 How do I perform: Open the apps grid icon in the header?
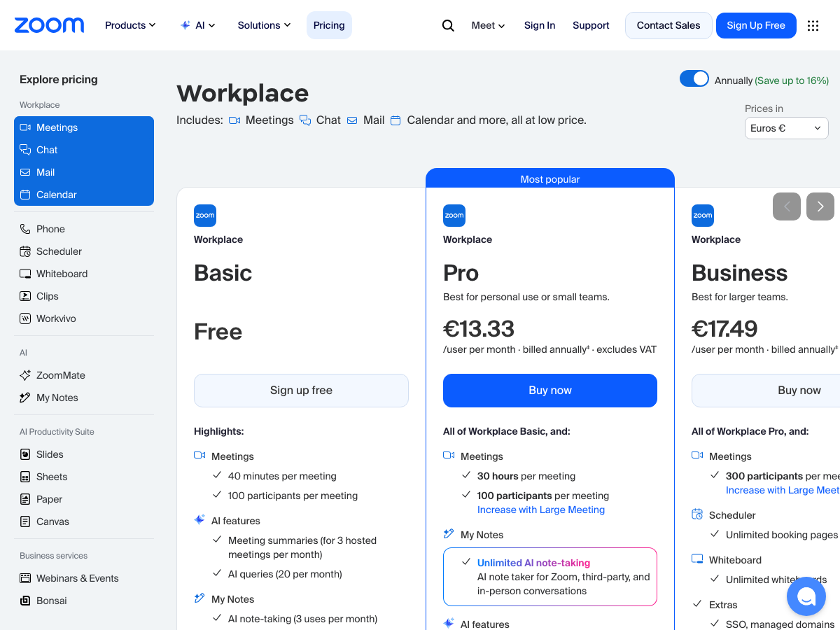coord(813,25)
